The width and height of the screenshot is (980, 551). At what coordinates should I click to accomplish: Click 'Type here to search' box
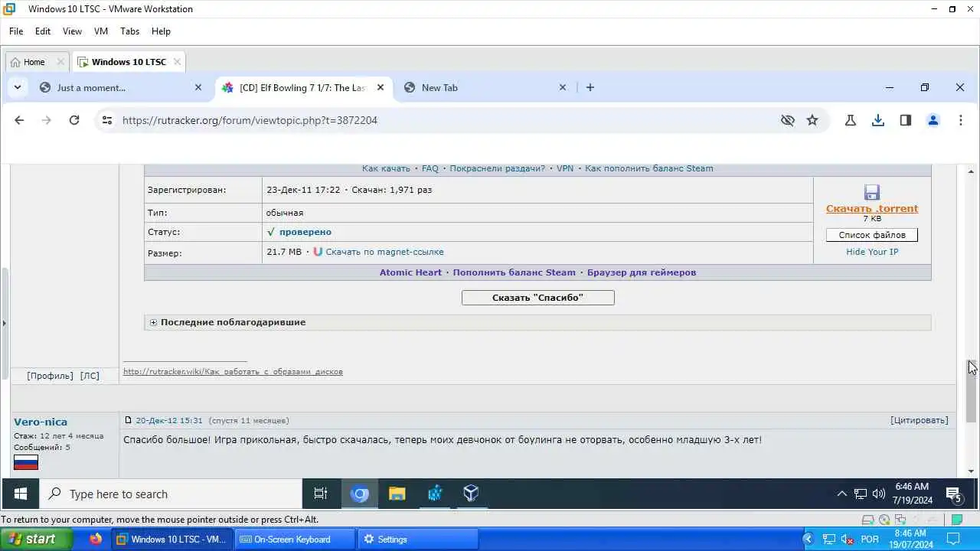pos(171,494)
